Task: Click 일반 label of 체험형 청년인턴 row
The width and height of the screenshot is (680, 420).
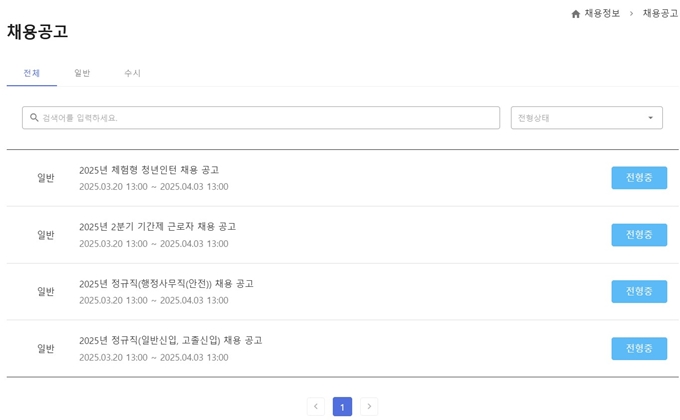Action: point(46,177)
